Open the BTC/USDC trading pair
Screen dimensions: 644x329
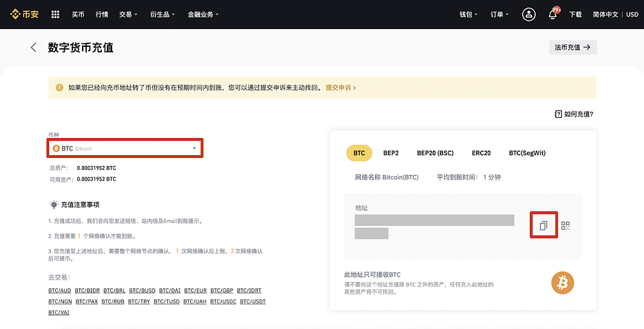coord(223,301)
